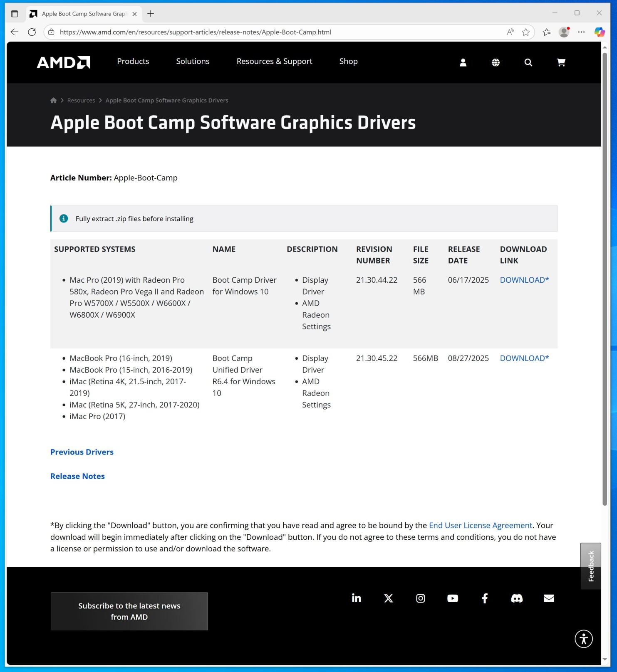The width and height of the screenshot is (617, 672).
Task: Click the 06/17/2025 release date
Action: [468, 280]
